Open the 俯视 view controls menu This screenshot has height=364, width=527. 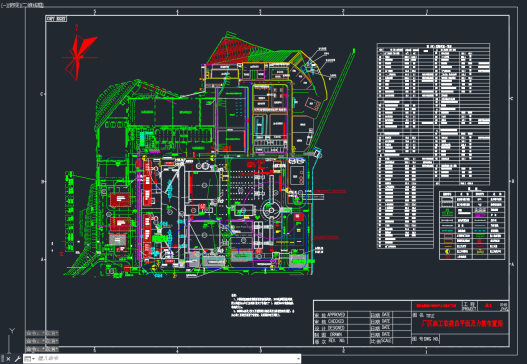pyautogui.click(x=13, y=5)
